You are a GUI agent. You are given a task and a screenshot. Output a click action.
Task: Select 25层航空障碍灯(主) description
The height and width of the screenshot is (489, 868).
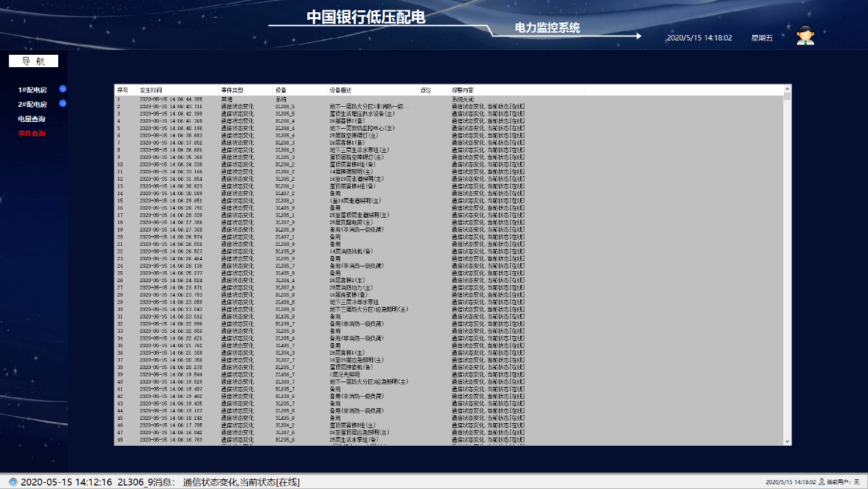coord(353,136)
